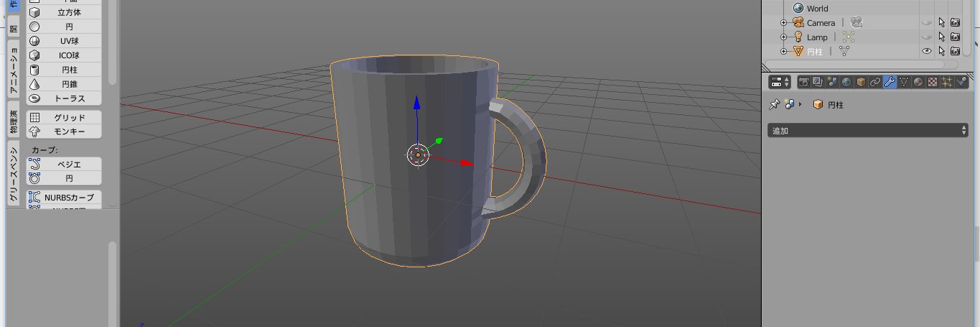Open the Mesh Data properties tab
Screen dimensions: 980x327
(x=905, y=82)
